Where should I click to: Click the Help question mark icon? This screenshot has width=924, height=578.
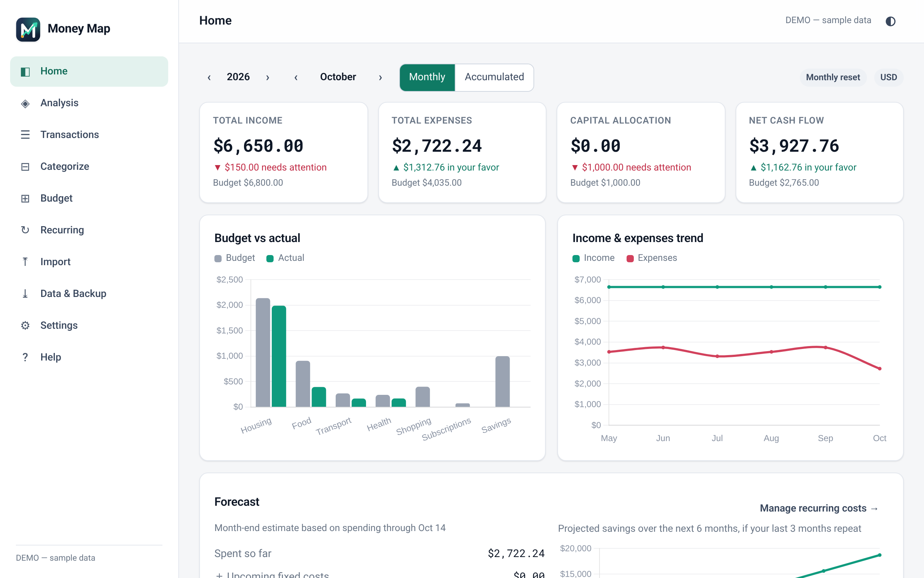coord(25,357)
